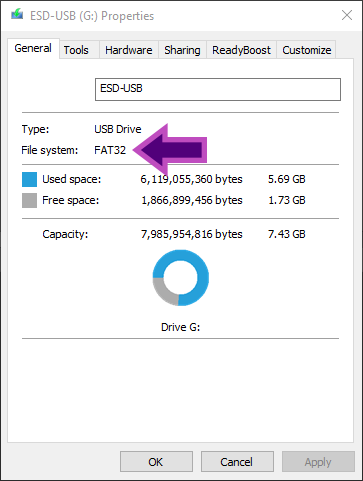Close the ESD-USB Properties dialog
The height and width of the screenshot is (481, 363).
point(347,15)
